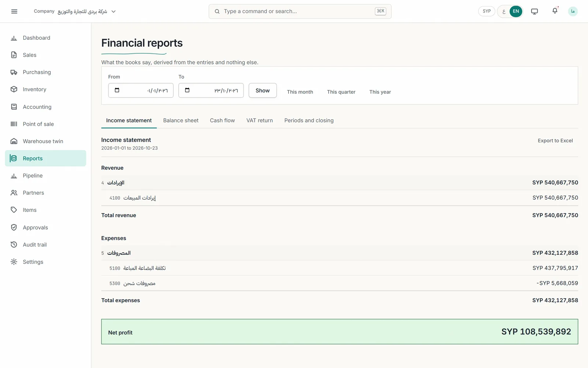
Task: Click the Settings gear icon
Action: [x=14, y=262]
